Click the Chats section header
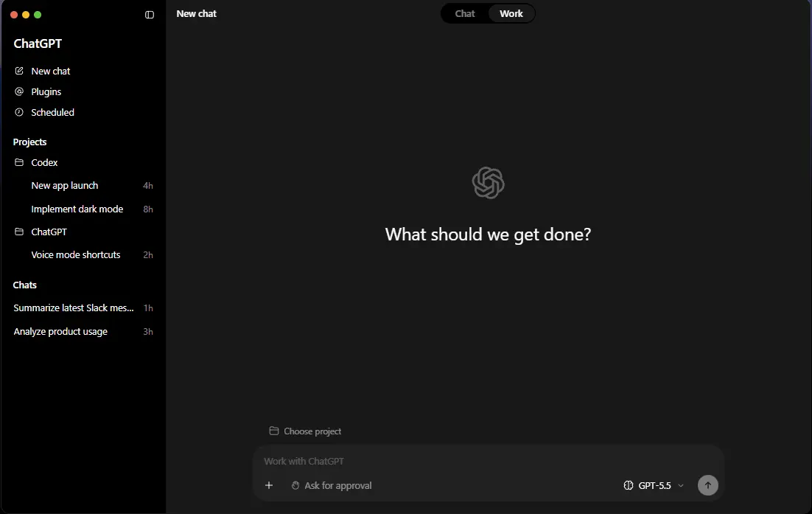The height and width of the screenshot is (514, 812). coord(25,285)
